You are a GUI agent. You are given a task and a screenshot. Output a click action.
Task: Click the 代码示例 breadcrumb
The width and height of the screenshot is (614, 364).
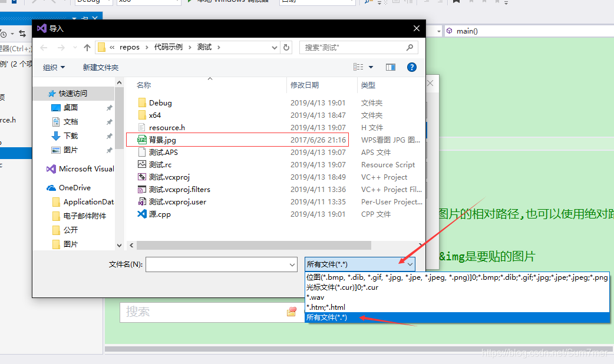click(x=169, y=47)
